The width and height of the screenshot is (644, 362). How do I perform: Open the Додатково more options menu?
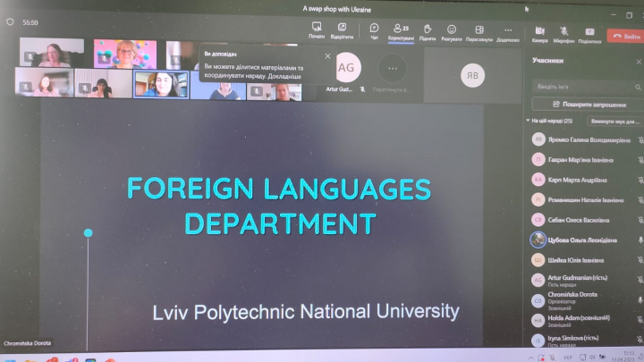(508, 33)
